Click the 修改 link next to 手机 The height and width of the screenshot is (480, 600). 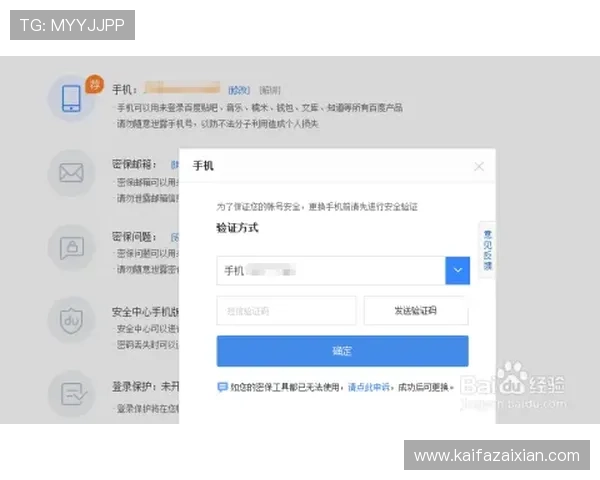coord(239,90)
